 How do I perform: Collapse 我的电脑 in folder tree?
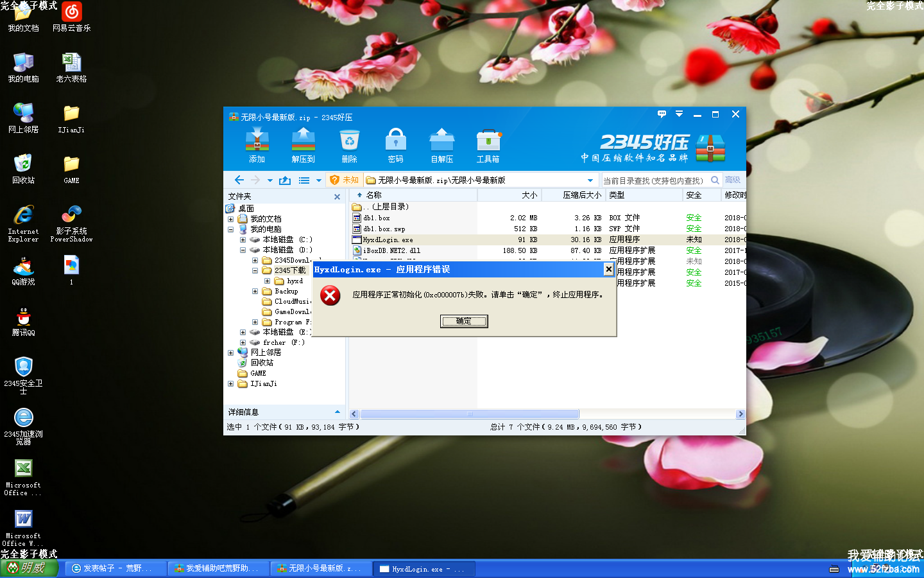point(230,230)
